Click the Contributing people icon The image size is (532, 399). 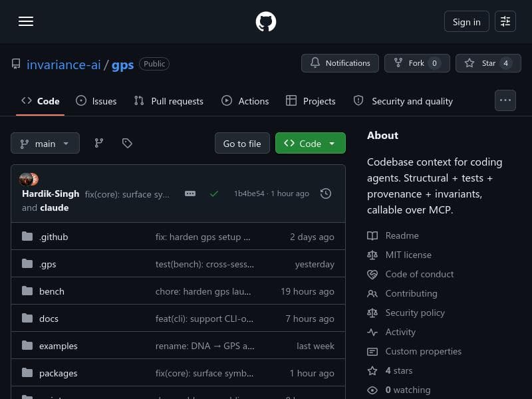372,293
